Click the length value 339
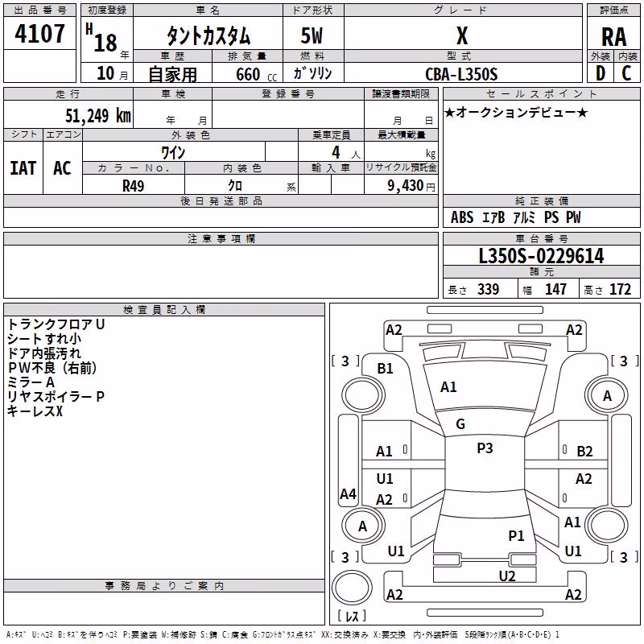Viewport: 644px width, 644px height. click(488, 289)
